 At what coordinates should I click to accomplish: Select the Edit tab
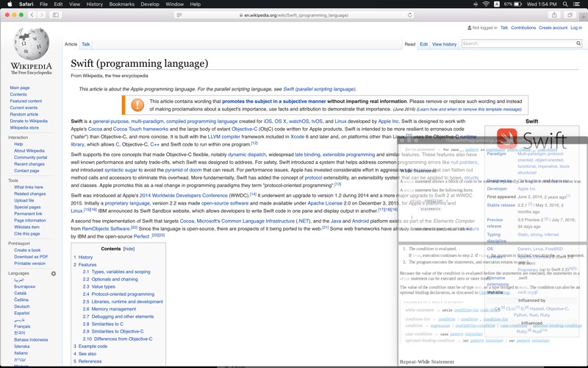pos(424,44)
